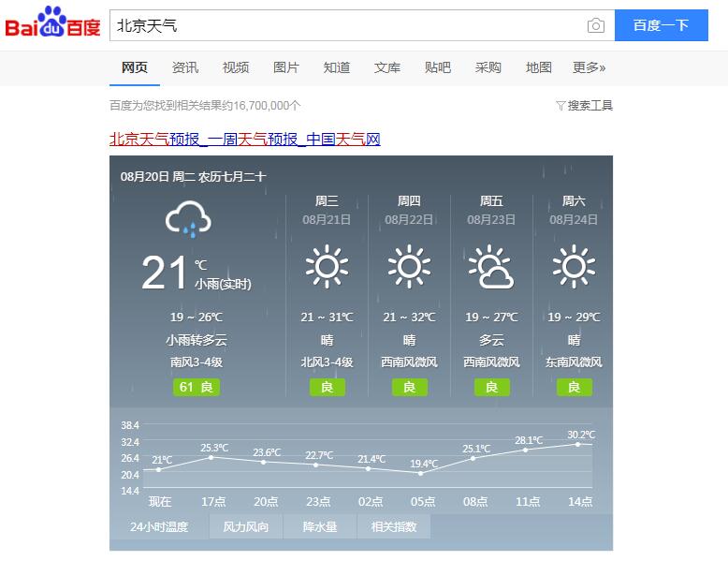This screenshot has width=728, height=561.
Task: Switch to the 降水量 tab
Action: tap(320, 527)
